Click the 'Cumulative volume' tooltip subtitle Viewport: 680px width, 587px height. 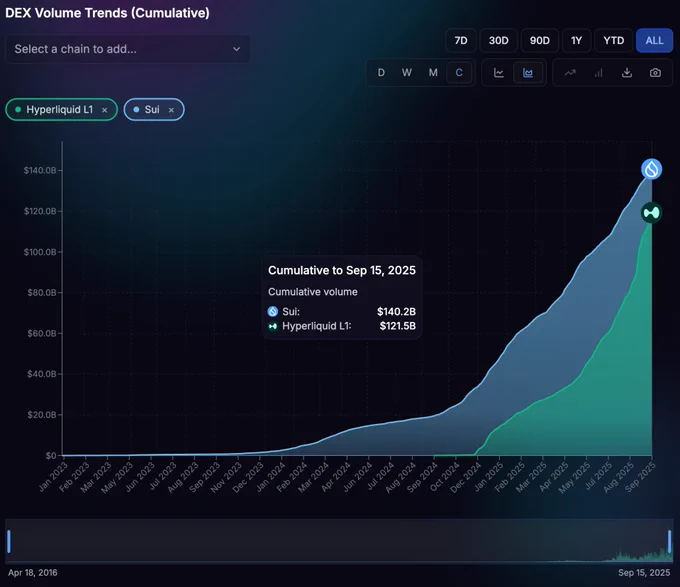[x=313, y=292]
